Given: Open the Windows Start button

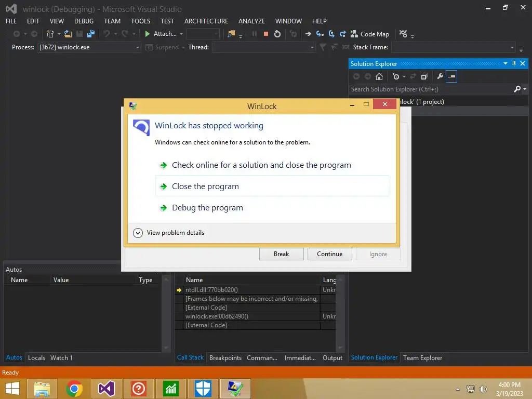Looking at the screenshot, I should click(x=12, y=389).
